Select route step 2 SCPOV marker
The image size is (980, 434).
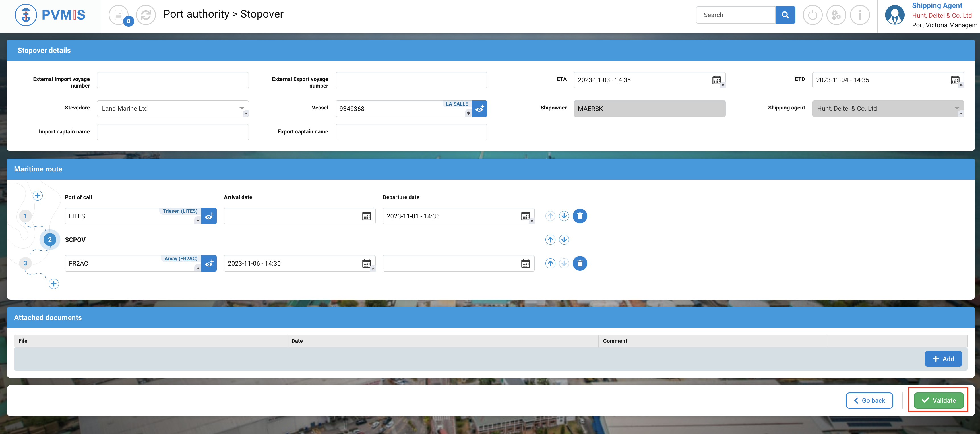tap(50, 240)
